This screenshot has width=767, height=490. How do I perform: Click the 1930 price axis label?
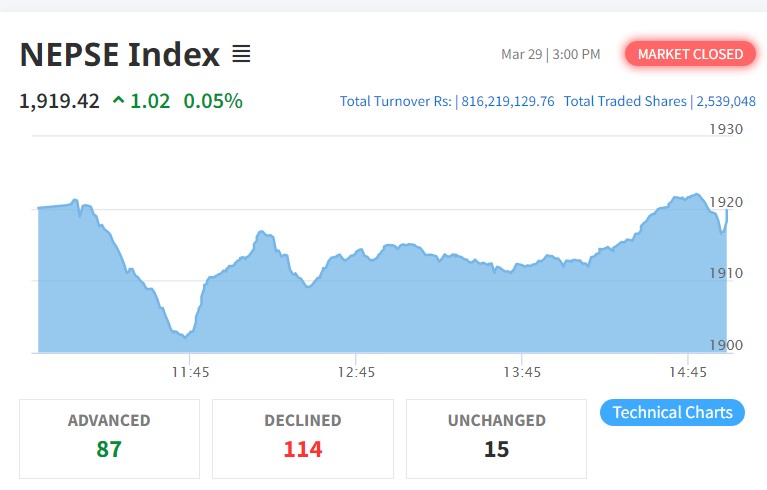(725, 129)
